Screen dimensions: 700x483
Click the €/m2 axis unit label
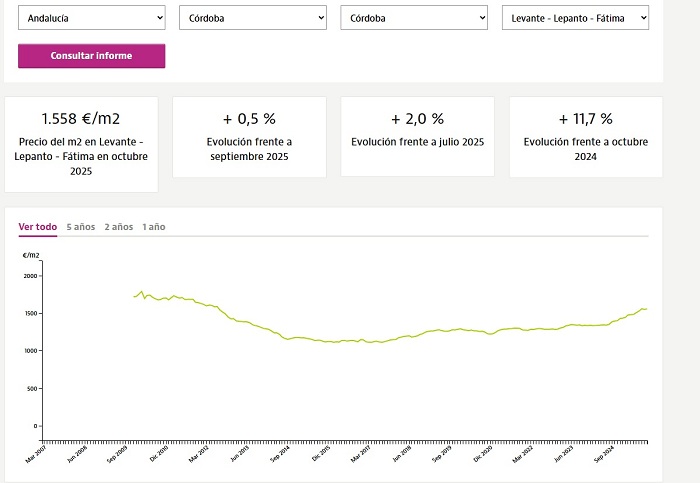tap(30, 256)
